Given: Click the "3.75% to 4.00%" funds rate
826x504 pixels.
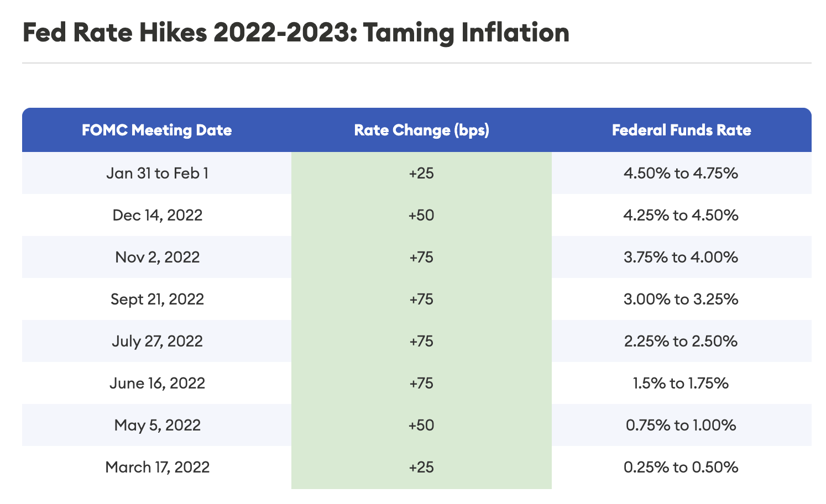Looking at the screenshot, I should pyautogui.click(x=681, y=257).
